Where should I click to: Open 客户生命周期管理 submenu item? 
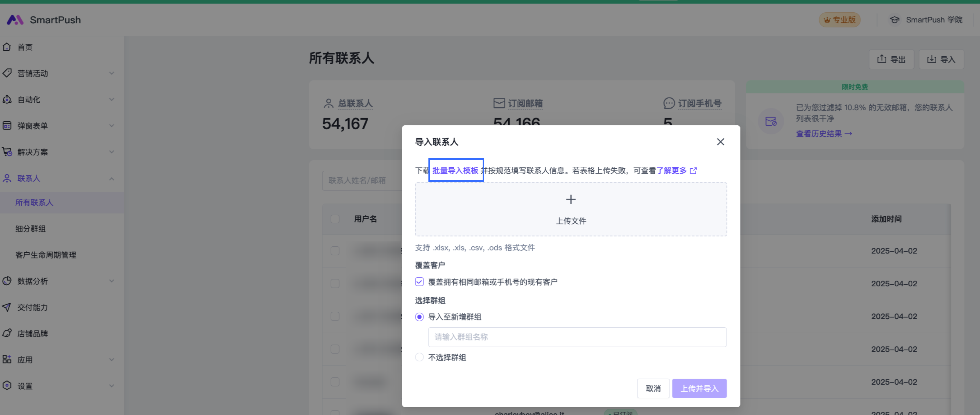pyautogui.click(x=46, y=255)
